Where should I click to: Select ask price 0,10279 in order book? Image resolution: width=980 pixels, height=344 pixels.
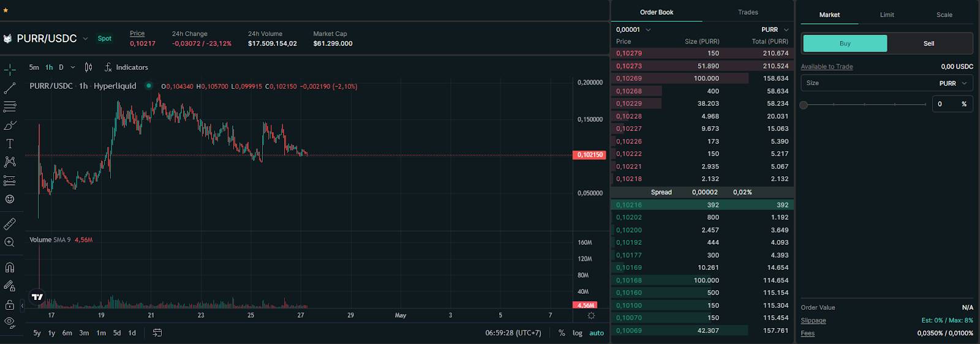[629, 53]
